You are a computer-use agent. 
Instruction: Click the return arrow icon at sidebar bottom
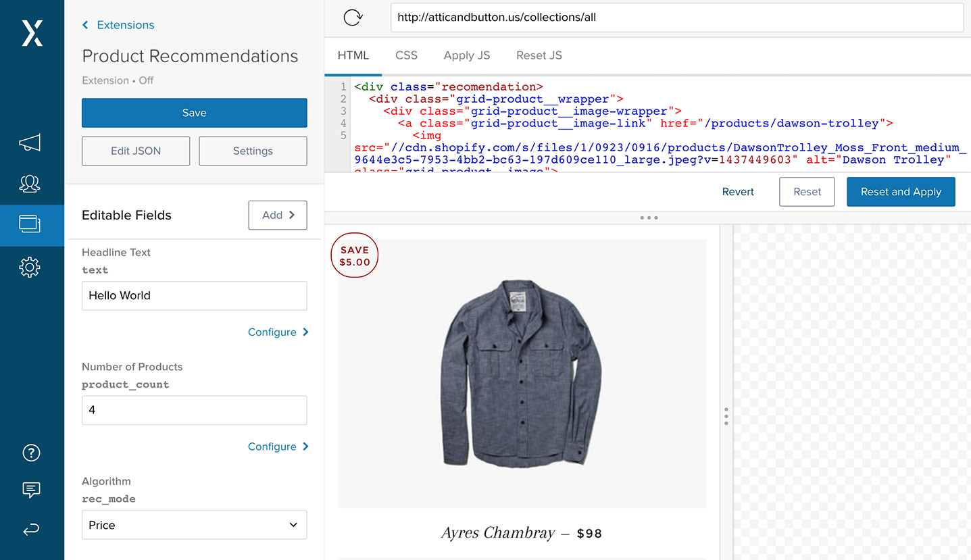pyautogui.click(x=31, y=530)
